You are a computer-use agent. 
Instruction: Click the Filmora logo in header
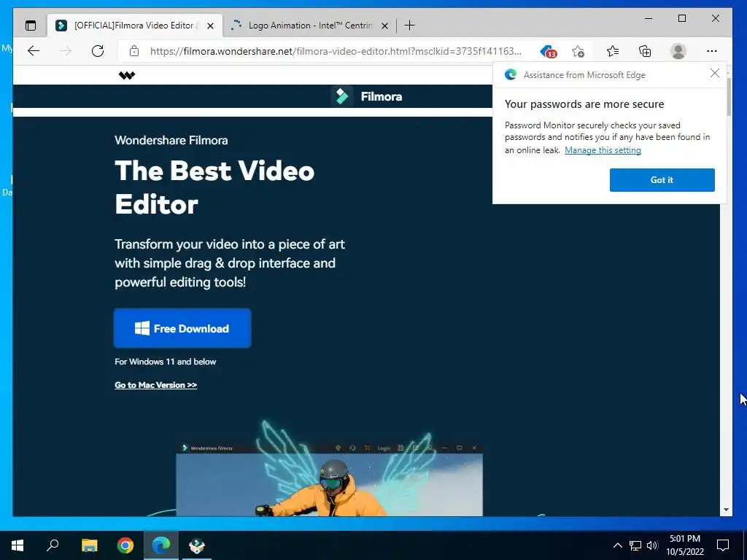367,96
